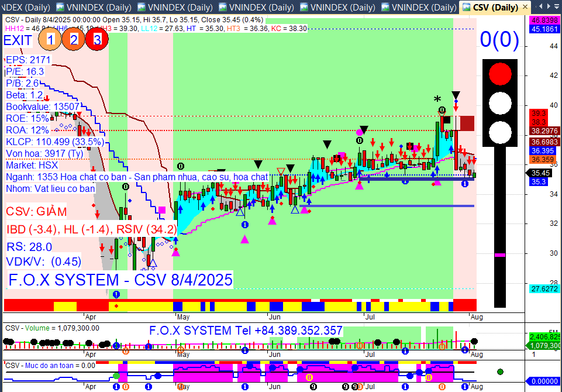Click the red circle numbered 3
This screenshot has width=562, height=392.
97,39
